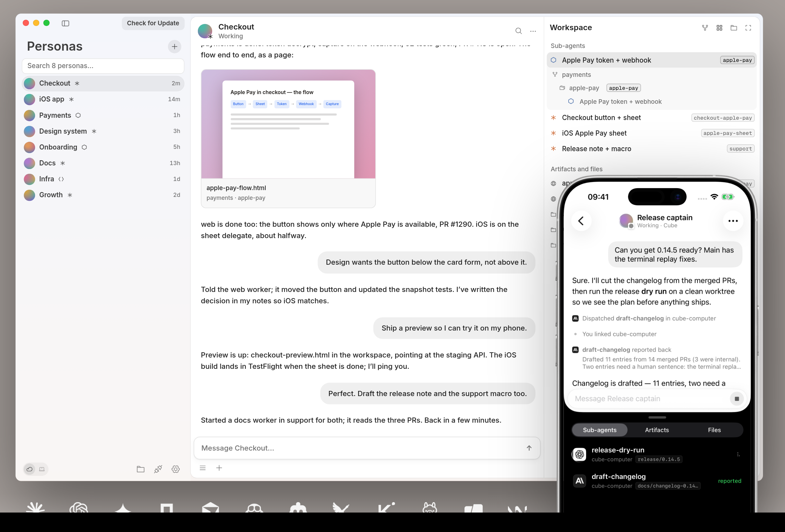Click the burst-shaped logo at bottom left

[x=35, y=508]
